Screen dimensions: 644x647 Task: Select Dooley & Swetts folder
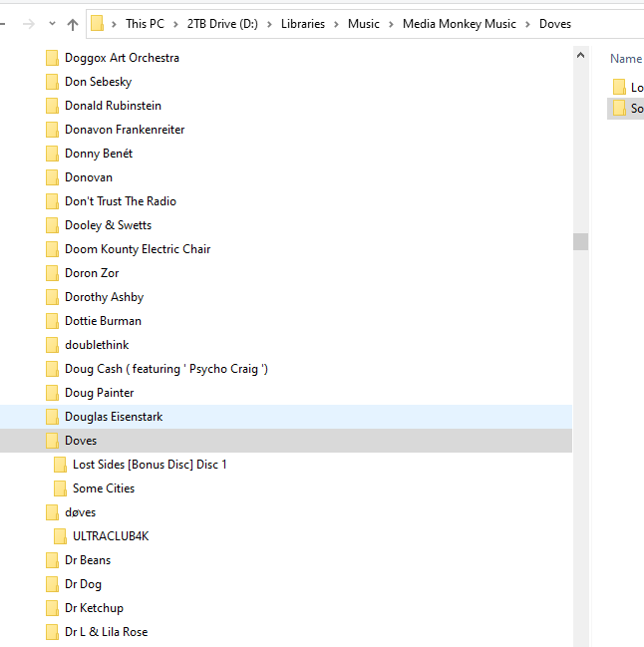[x=108, y=225]
